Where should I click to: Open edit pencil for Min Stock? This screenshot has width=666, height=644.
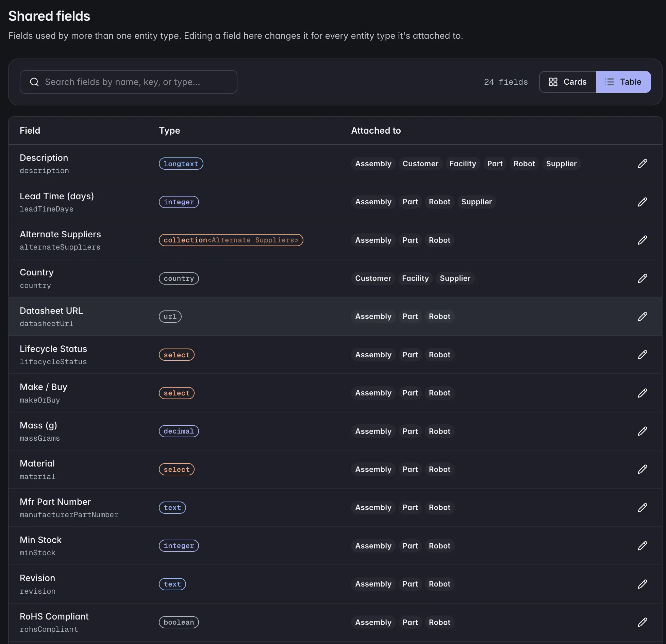(x=642, y=546)
